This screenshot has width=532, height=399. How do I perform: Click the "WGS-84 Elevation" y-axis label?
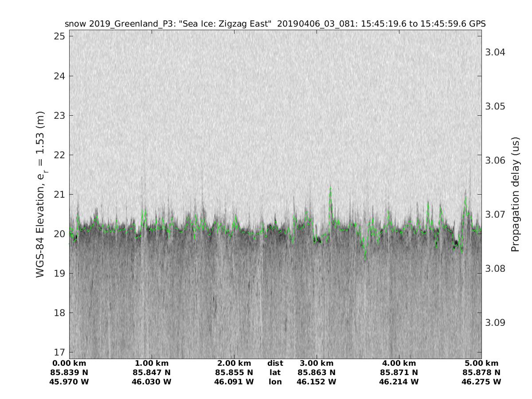pyautogui.click(x=41, y=194)
